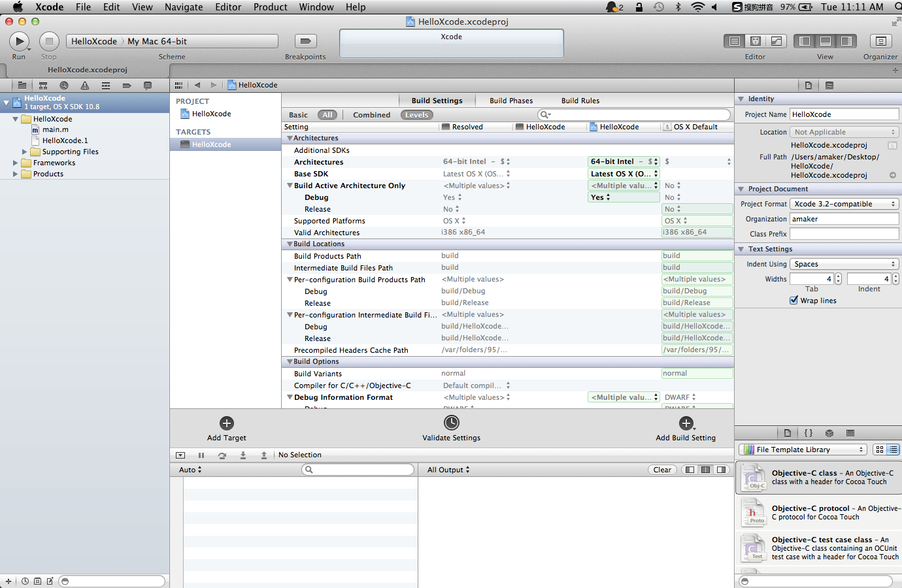The image size is (902, 588).
Task: Expand the Products folder
Action: 16,174
